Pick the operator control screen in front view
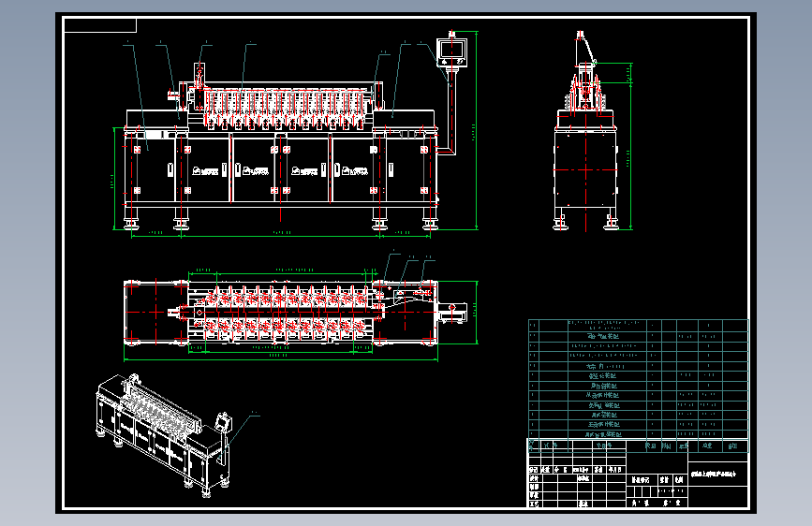 tap(452, 52)
